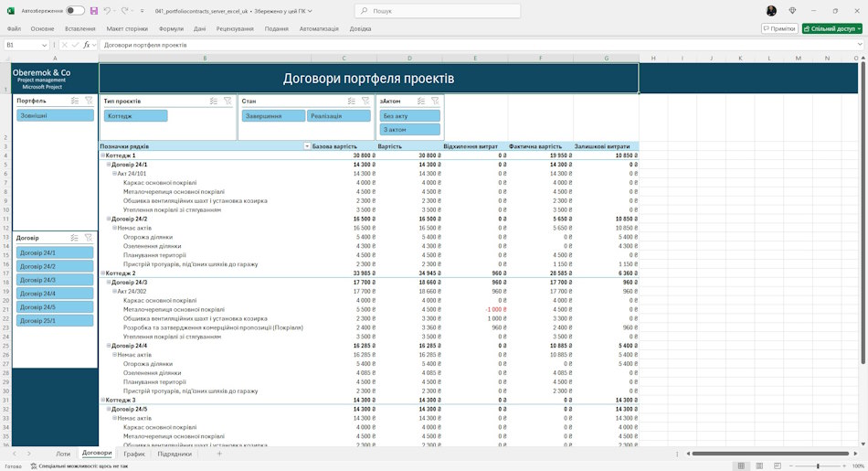Select Договір 24/4 in Договір slicer
Viewport: 868px width, 471px height.
55,294
